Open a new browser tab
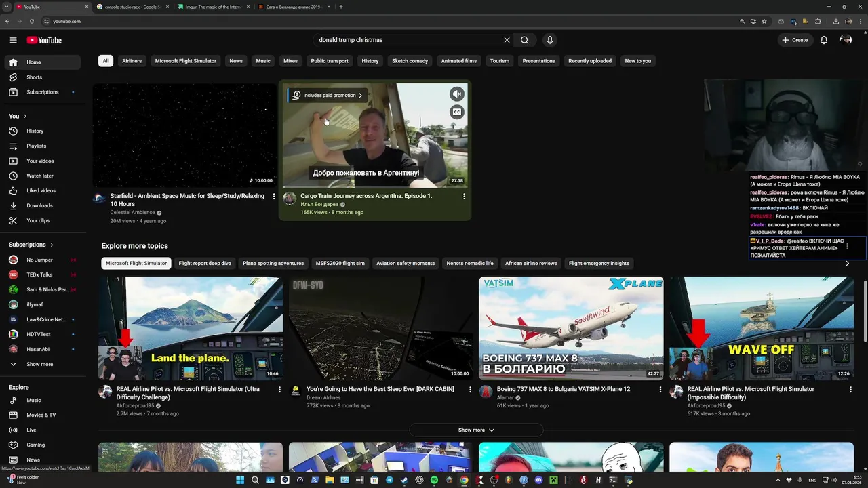868x488 pixels. click(341, 7)
